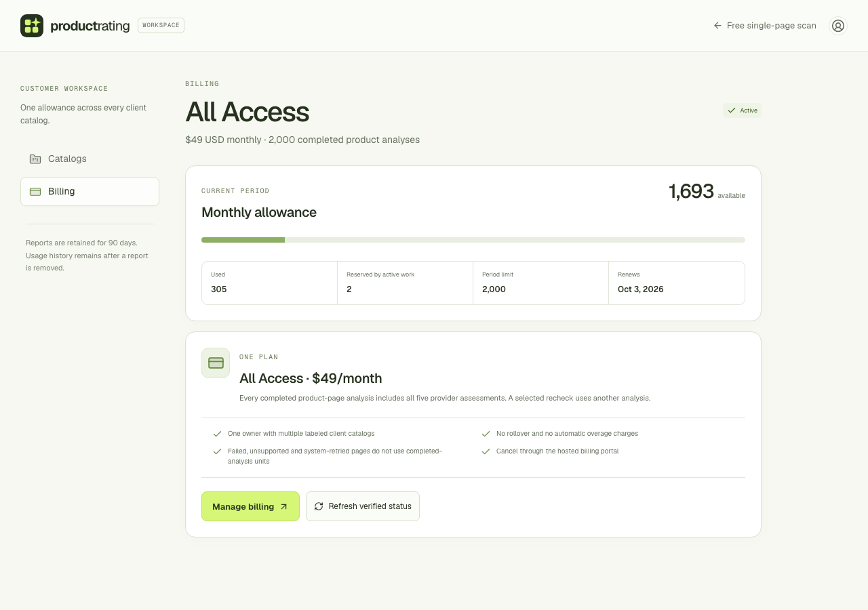
Task: Click checkmark beside No rollover feature
Action: (486, 433)
